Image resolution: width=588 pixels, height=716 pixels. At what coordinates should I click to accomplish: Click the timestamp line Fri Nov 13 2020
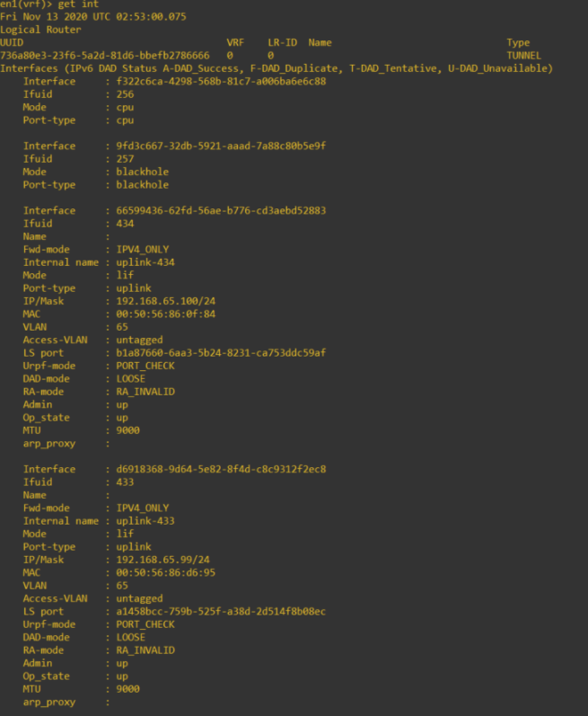[x=93, y=17]
